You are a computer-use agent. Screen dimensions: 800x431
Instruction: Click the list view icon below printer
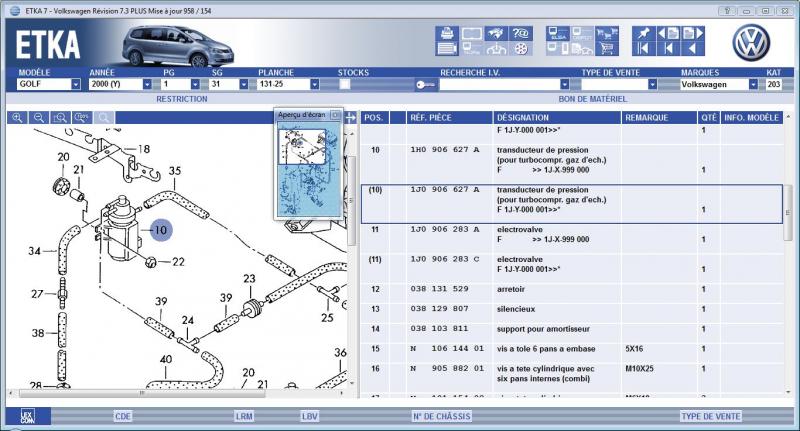447,49
